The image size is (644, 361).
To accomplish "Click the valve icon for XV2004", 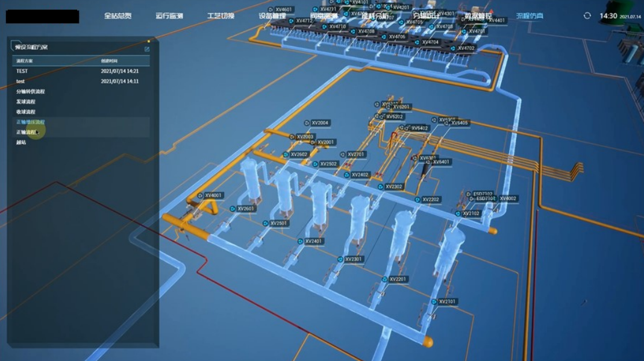I will click(x=307, y=123).
